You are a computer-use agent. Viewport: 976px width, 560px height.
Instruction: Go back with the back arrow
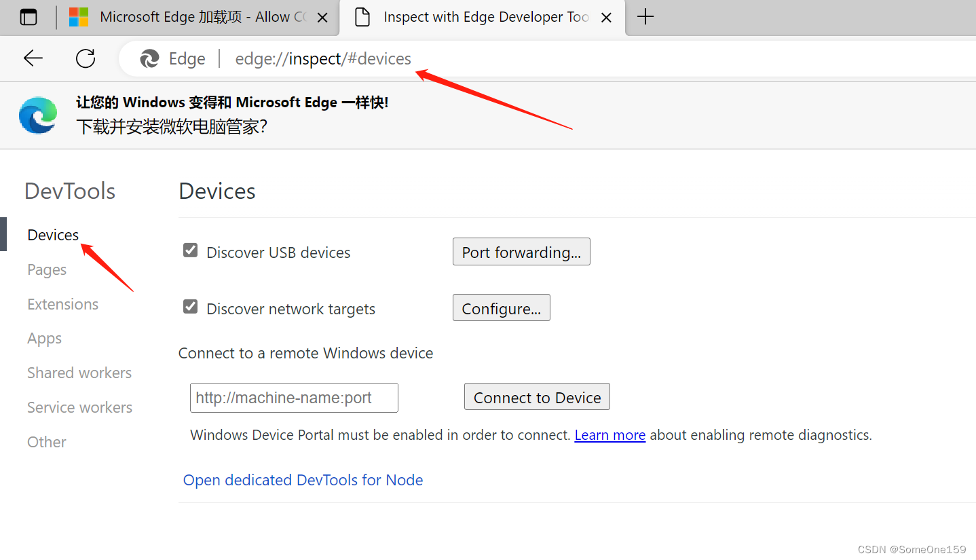pyautogui.click(x=33, y=58)
